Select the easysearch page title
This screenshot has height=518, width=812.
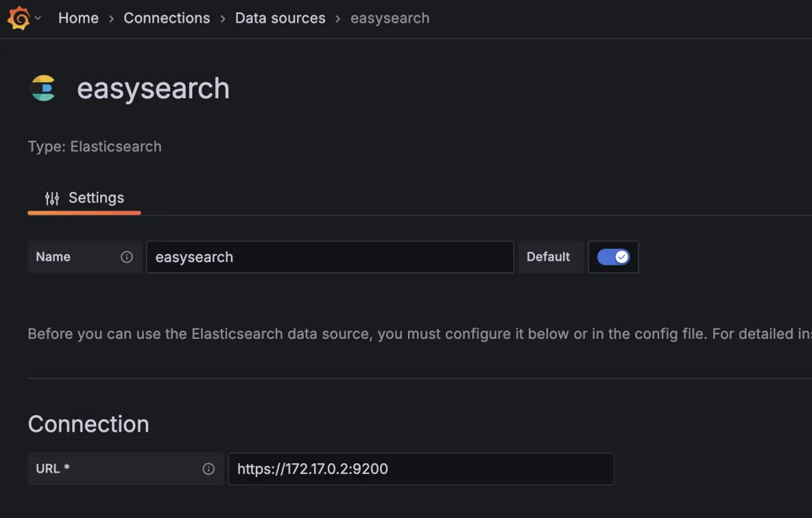[x=153, y=88]
